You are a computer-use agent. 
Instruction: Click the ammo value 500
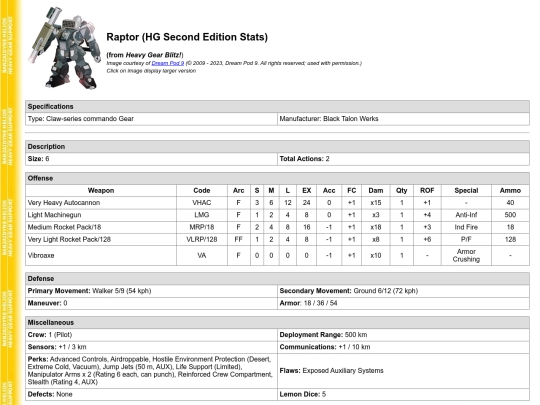tap(510, 215)
